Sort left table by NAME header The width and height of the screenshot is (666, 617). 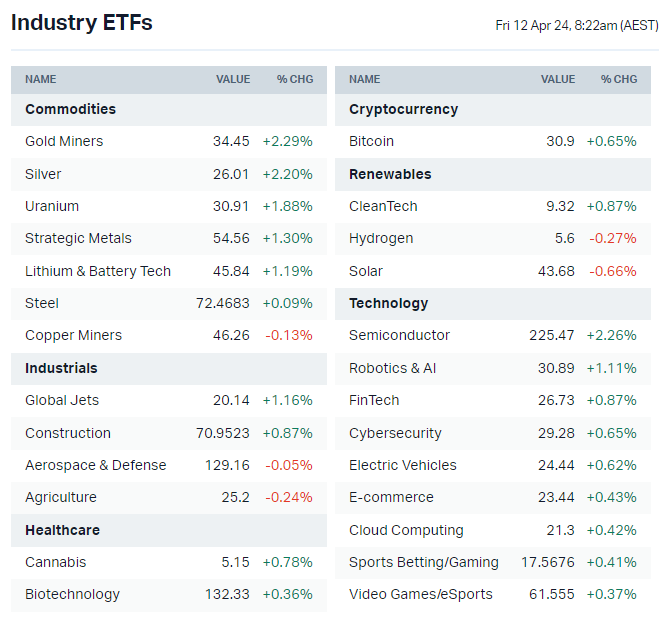pyautogui.click(x=41, y=79)
